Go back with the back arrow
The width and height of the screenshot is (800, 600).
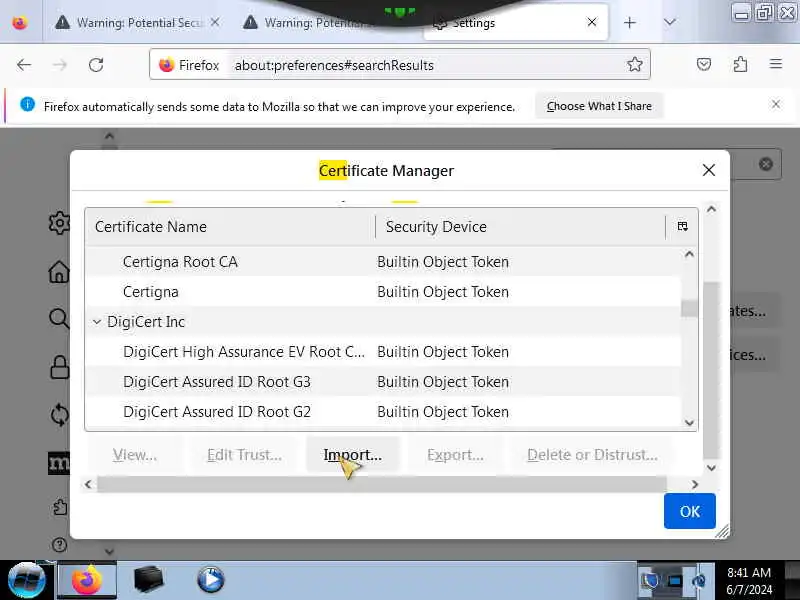pos(24,65)
